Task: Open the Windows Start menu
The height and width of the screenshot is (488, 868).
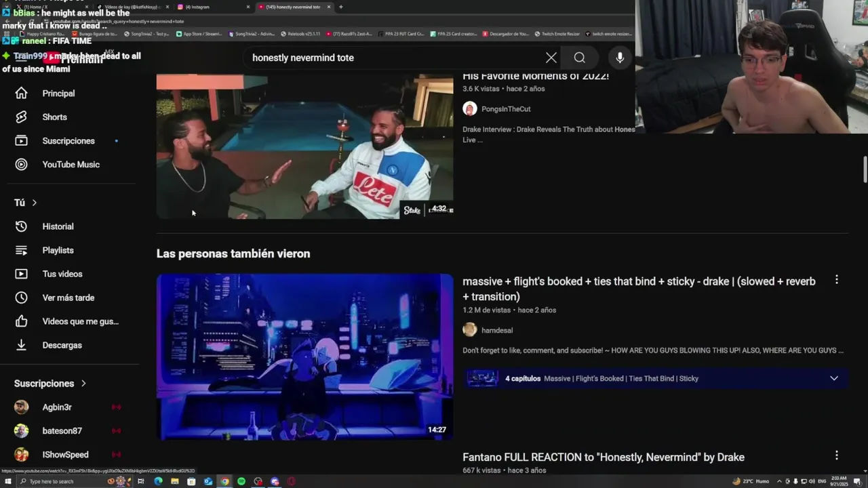Action: coord(8,481)
